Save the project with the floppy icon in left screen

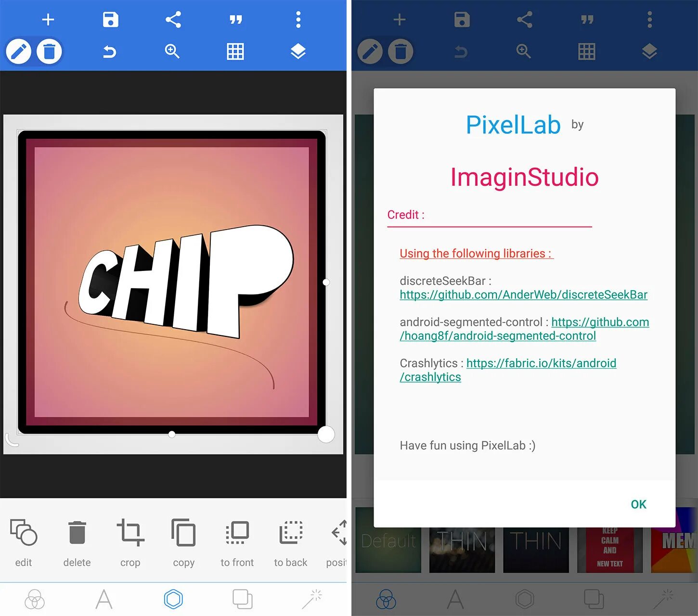point(110,20)
